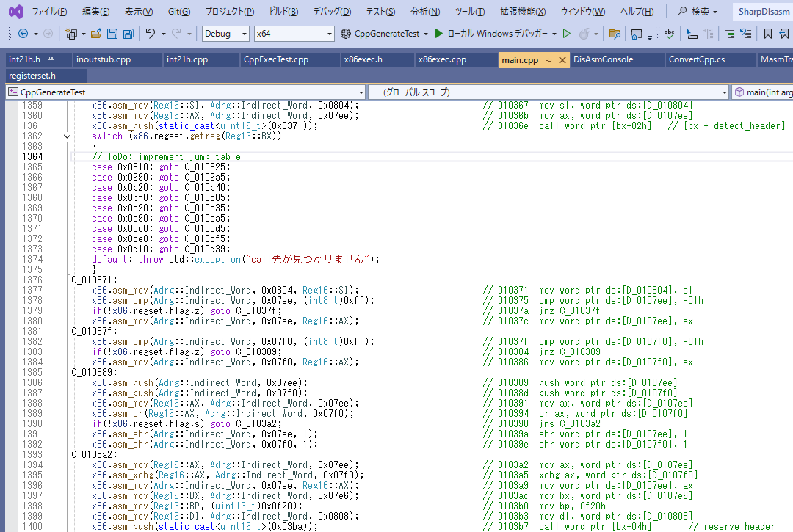Click the SharpDisasm solution name button
Viewport: 793px width, 532px height.
763,12
